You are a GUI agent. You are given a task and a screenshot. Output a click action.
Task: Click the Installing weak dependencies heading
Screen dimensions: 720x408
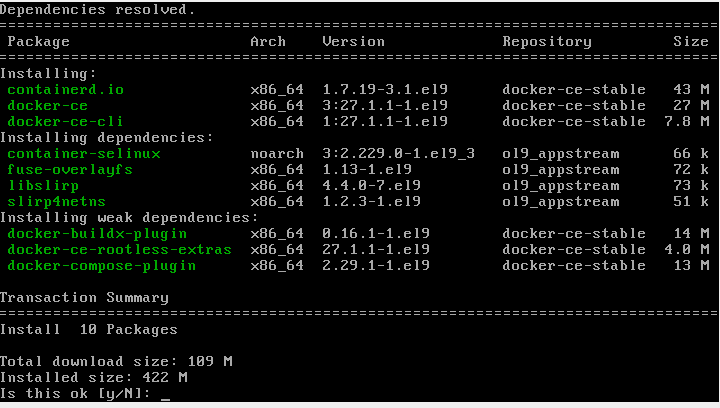click(x=128, y=218)
